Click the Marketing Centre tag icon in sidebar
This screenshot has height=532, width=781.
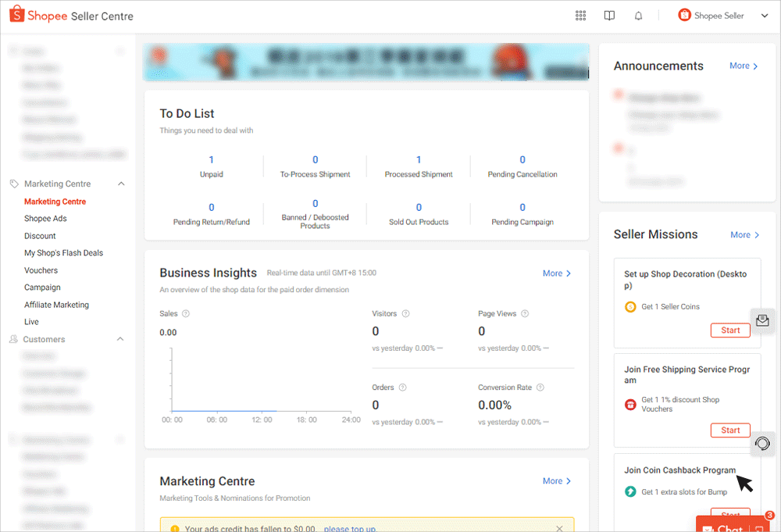pos(12,183)
